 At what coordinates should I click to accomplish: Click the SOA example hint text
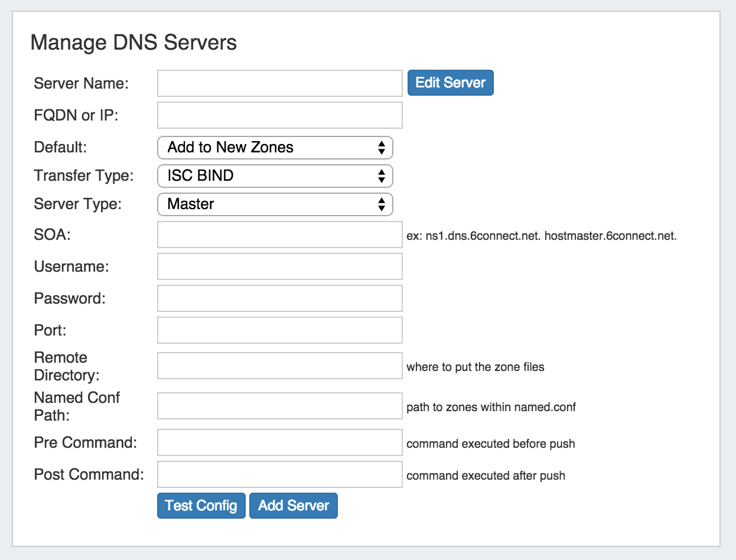point(541,236)
